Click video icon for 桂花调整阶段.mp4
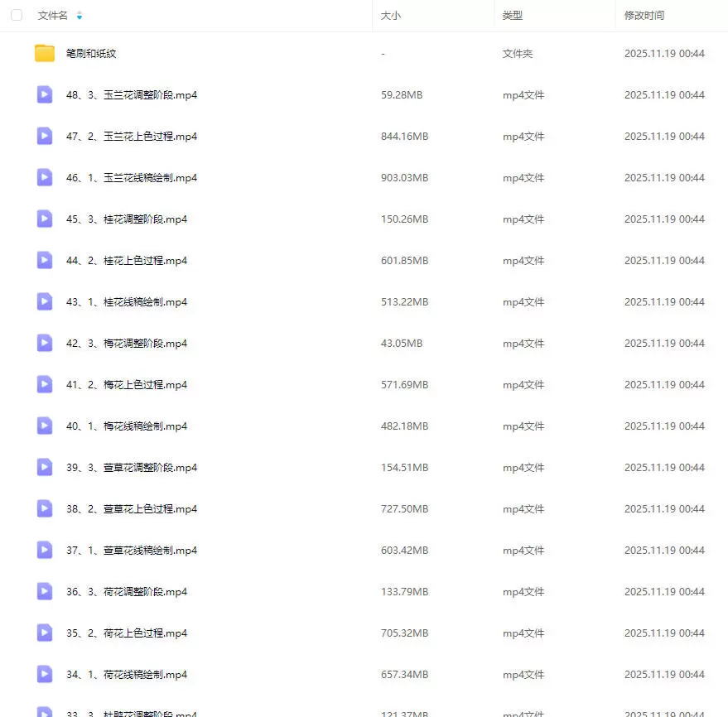728x717 pixels. (x=45, y=219)
